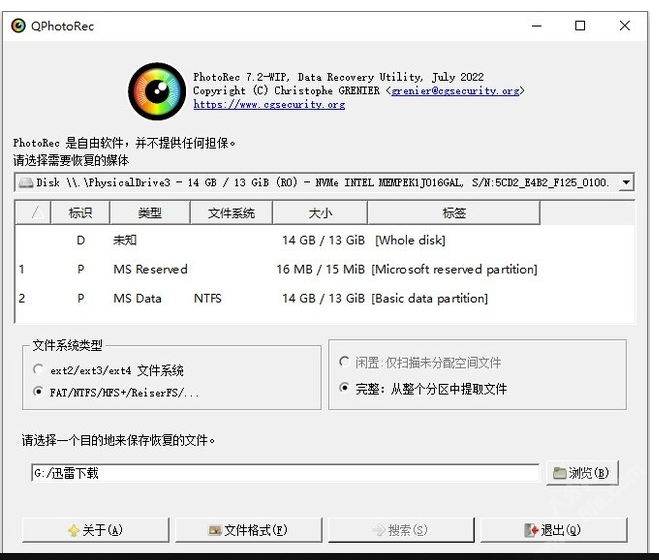659x560 pixels.
Task: Click the [Microsoft reserved partition] label cell
Action: coord(454,269)
